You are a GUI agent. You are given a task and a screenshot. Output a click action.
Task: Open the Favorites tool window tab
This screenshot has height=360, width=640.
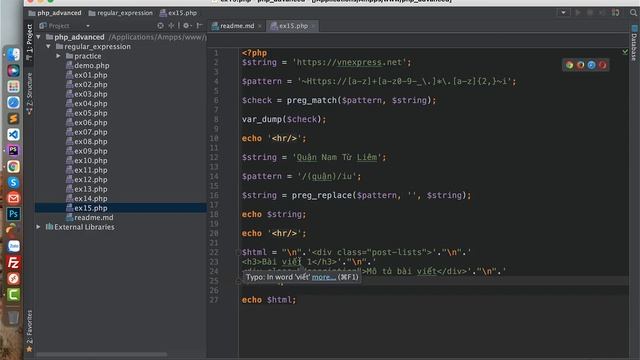(x=29, y=331)
